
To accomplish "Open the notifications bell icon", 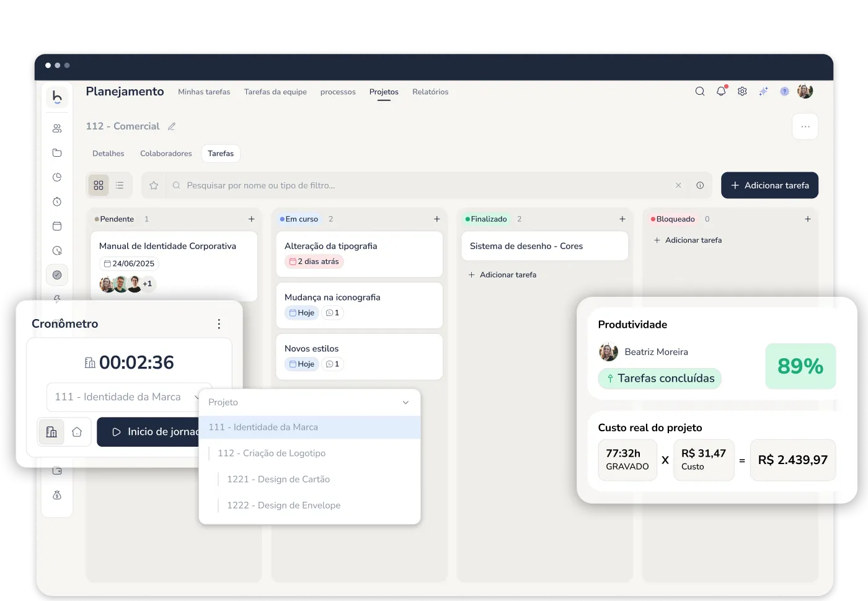I will click(721, 92).
